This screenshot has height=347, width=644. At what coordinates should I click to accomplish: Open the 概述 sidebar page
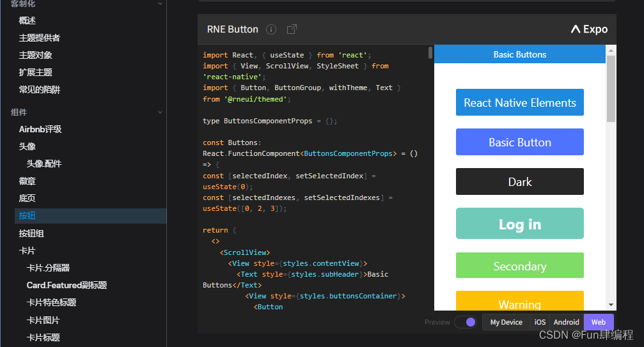(x=27, y=20)
